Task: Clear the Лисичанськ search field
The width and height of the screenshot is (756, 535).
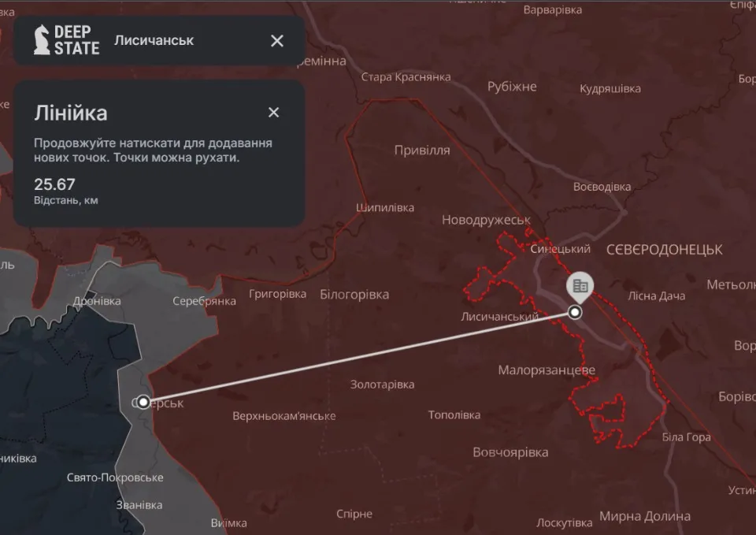Action: 277,41
